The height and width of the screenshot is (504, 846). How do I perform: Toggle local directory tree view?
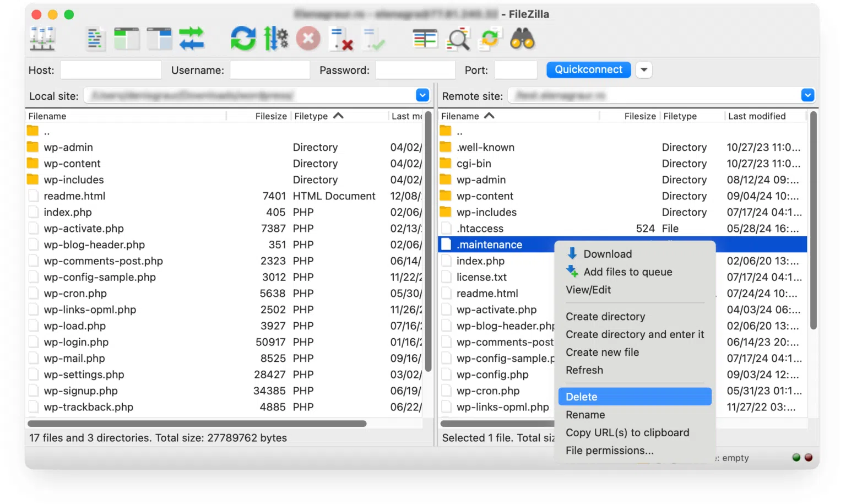click(x=127, y=39)
